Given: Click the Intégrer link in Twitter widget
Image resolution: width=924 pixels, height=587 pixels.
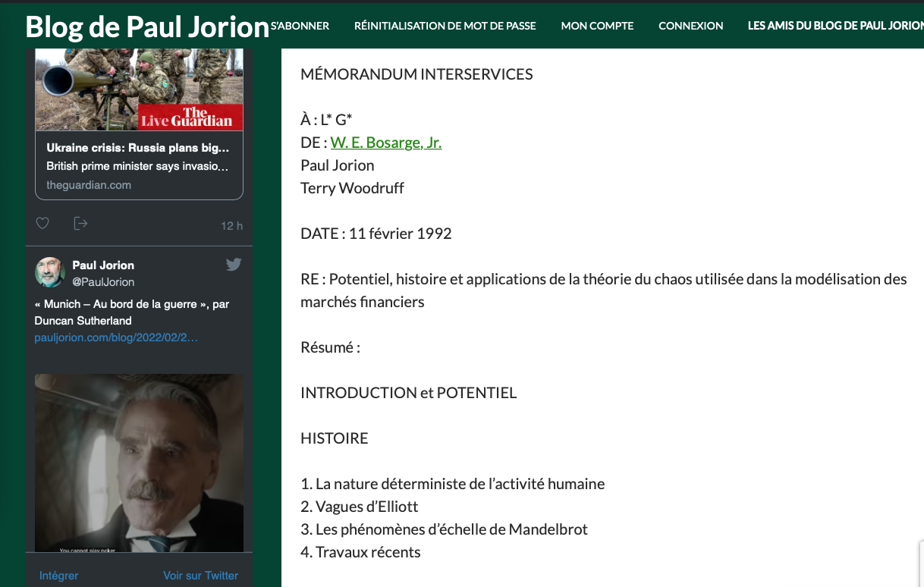Looking at the screenshot, I should coord(59,576).
